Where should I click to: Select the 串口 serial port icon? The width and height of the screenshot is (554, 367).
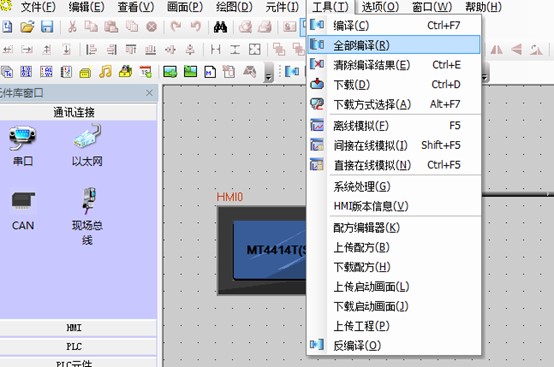coord(23,138)
